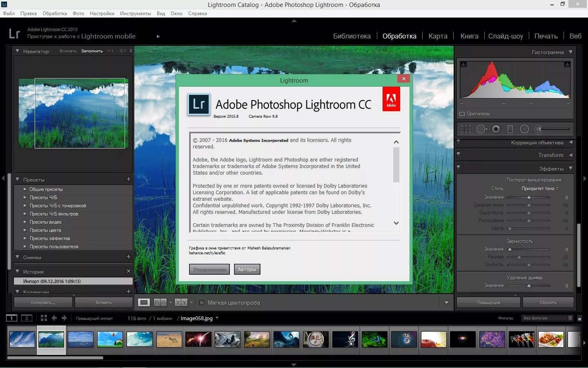The height and width of the screenshot is (368, 588).
Task: Toggle Коррекция объектива panel switch
Action: tap(458, 142)
